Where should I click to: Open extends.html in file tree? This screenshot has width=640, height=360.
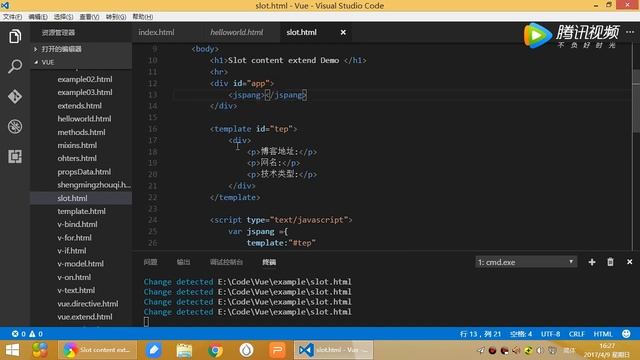(80, 106)
